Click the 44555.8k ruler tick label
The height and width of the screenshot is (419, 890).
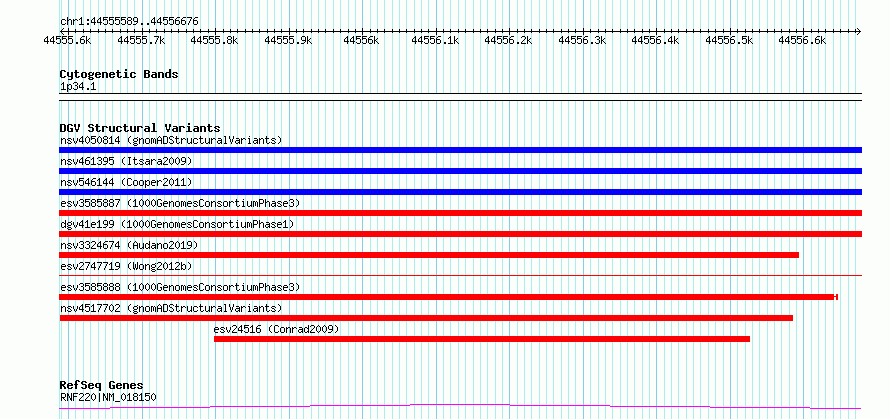(x=215, y=40)
